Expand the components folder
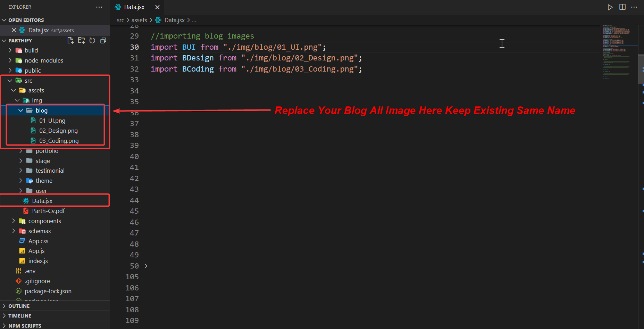Viewport: 644px width, 329px height. tap(44, 221)
